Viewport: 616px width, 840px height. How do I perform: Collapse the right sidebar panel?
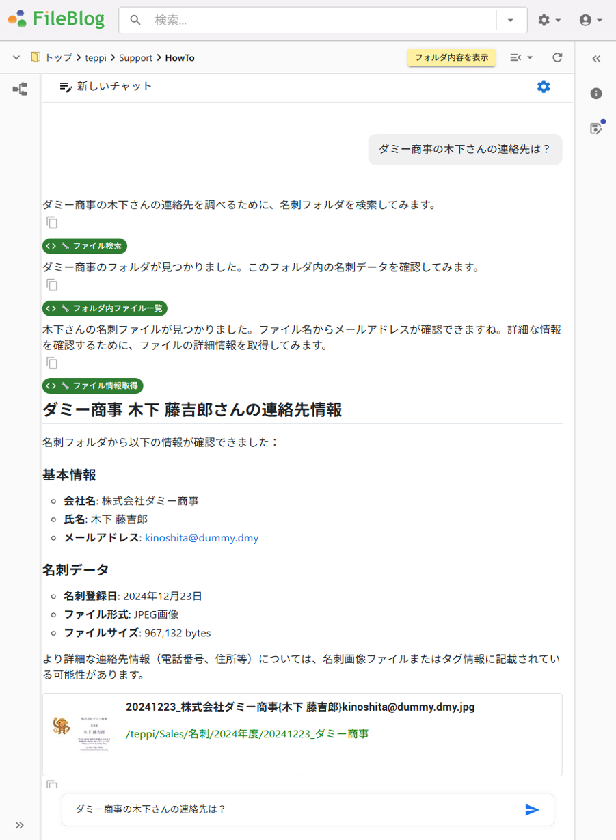(596, 59)
